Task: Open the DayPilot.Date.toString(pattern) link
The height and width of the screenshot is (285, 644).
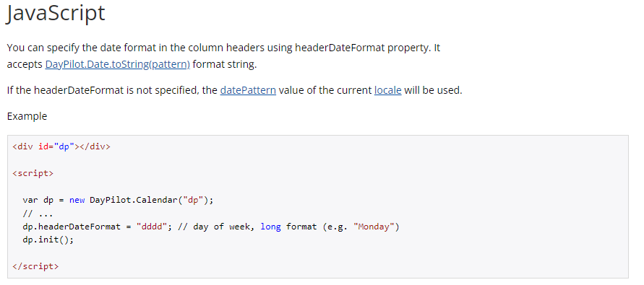Action: [118, 64]
